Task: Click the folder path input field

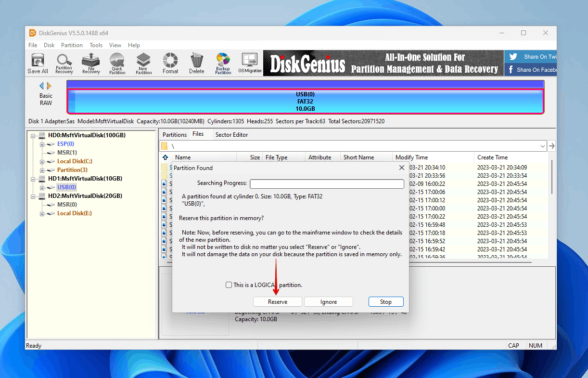Action: tap(353, 146)
